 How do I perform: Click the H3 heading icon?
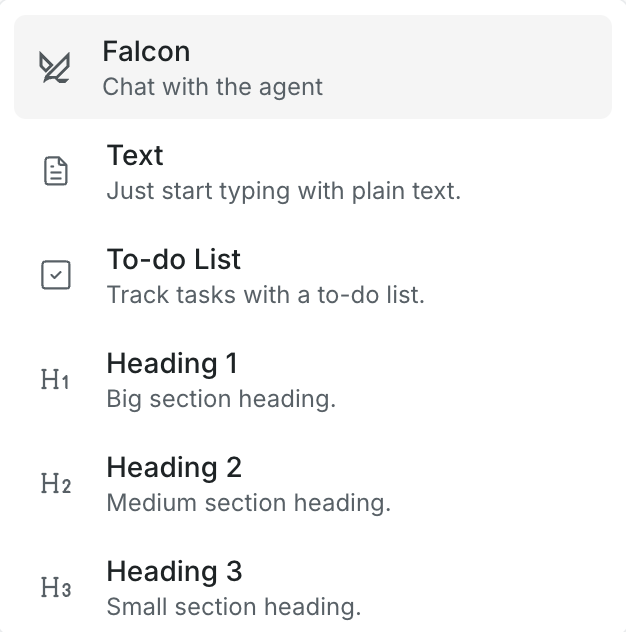55,588
